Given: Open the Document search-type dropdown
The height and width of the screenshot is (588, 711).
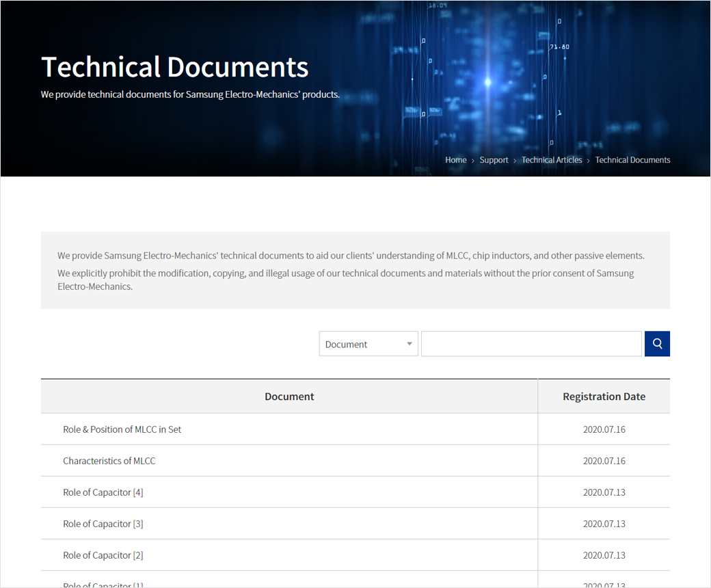Looking at the screenshot, I should 368,344.
